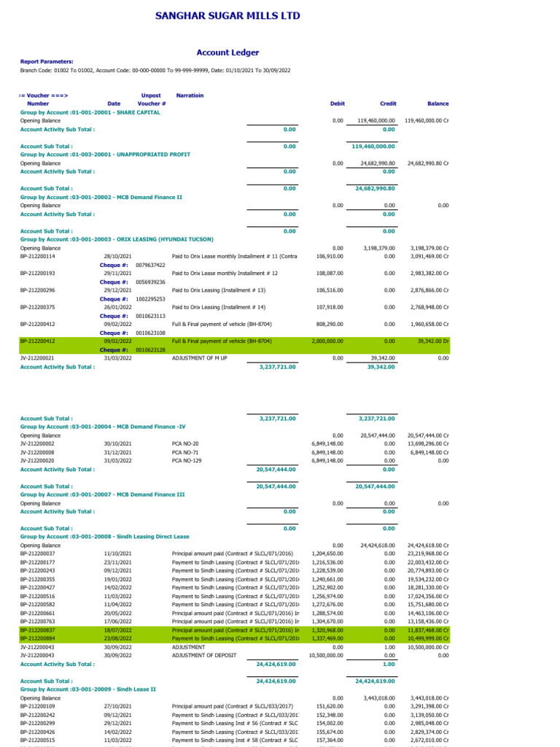Image resolution: width=560 pixels, height=747 pixels.
Task: Click cheque number 0056939236
Action: (150, 282)
